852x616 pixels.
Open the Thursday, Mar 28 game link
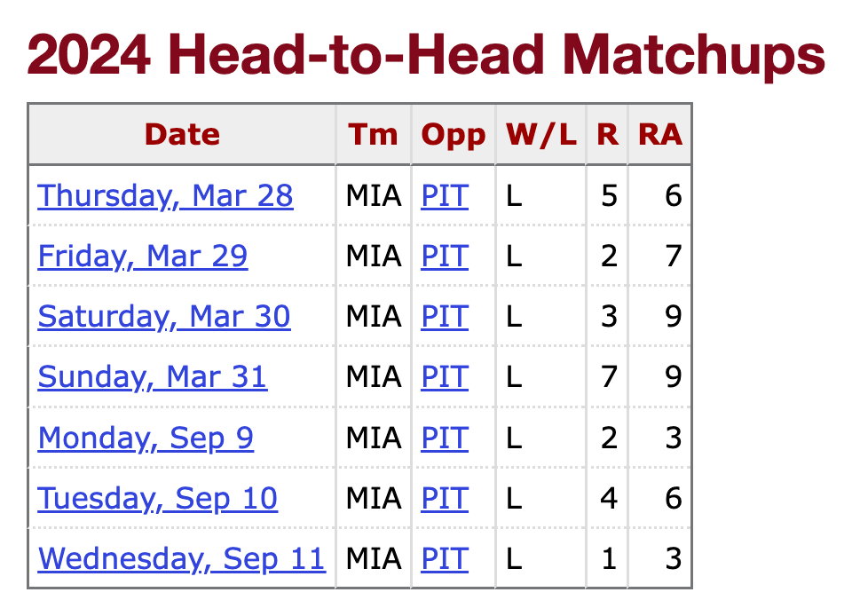pos(165,195)
